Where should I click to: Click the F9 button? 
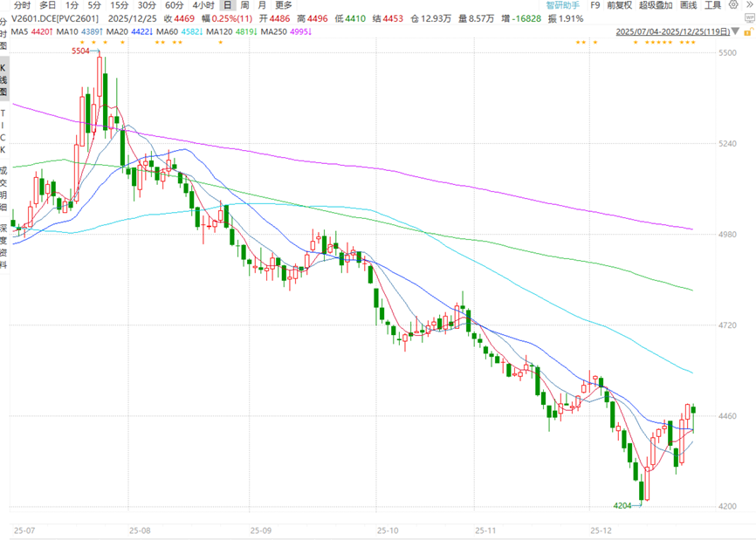point(595,5)
